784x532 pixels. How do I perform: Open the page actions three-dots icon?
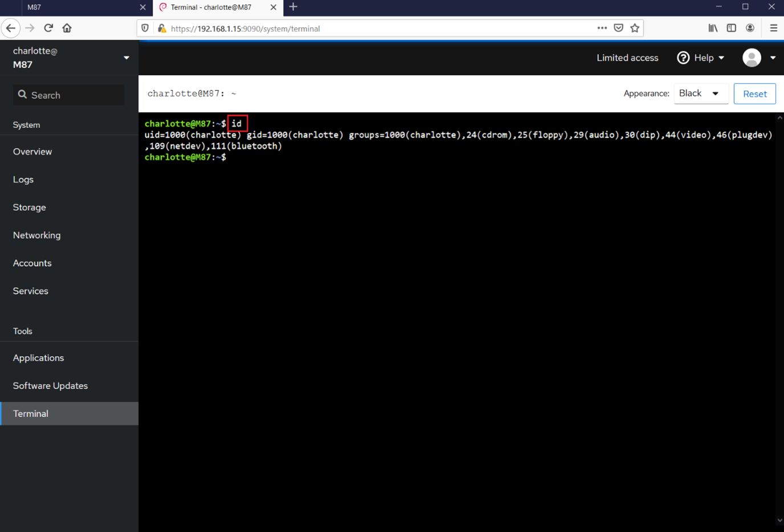click(x=602, y=28)
